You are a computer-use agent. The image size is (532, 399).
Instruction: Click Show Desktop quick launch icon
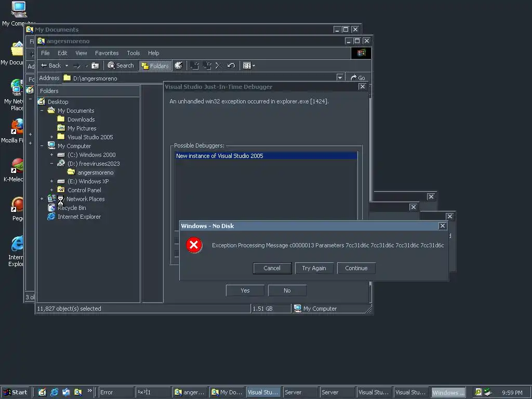[x=42, y=392]
